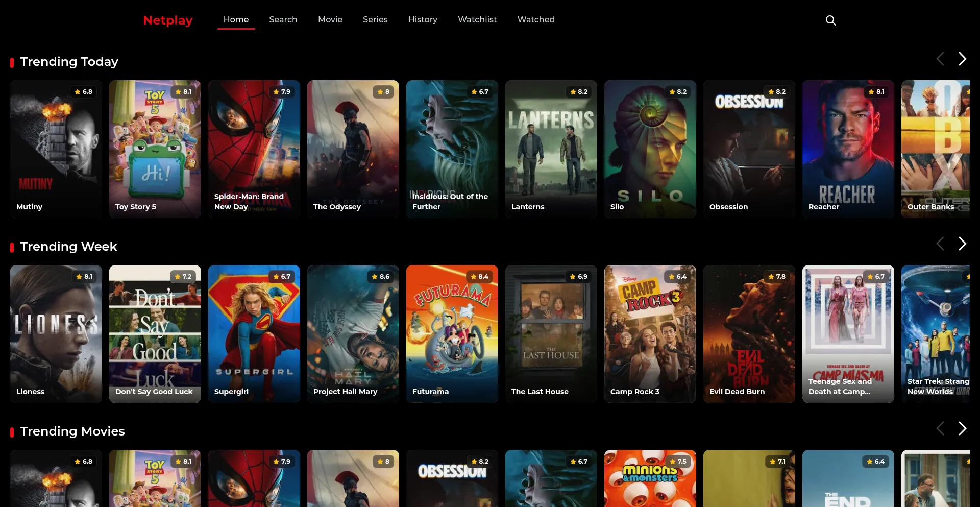Open Toy Story 5 in Trending Today
This screenshot has height=507, width=980.
155,149
